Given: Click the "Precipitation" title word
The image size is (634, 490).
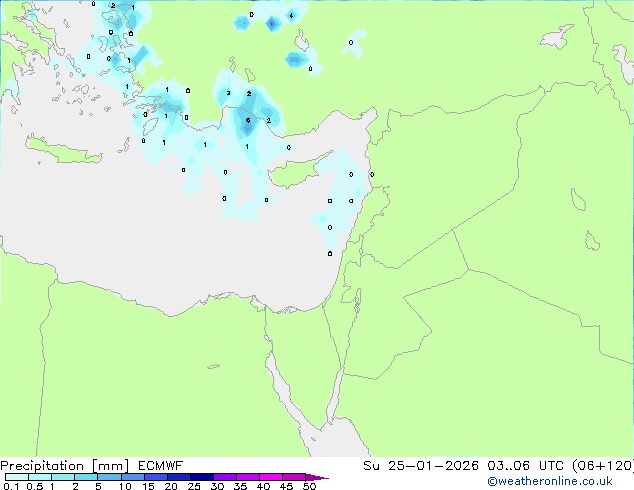Looking at the screenshot, I should coord(42,466).
